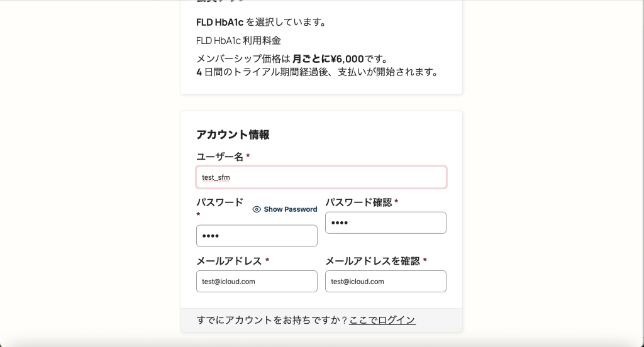Click the ユーザー名 field label
644x347 pixels.
point(219,157)
